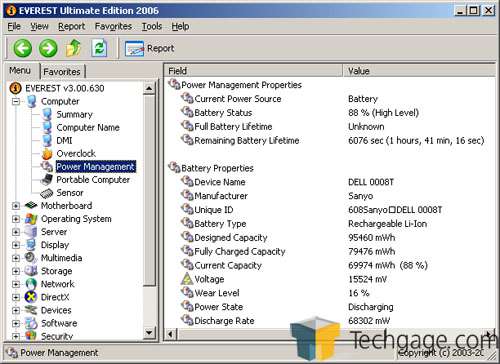This screenshot has width=500, height=364.
Task: Expand the Display tree node
Action: pyautogui.click(x=16, y=245)
